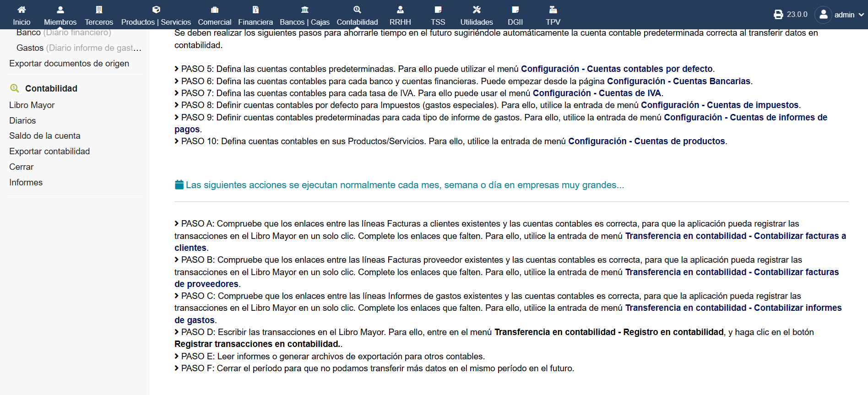Open the Contabilidad magnifier icon in top bar
This screenshot has height=395, width=868.
(x=358, y=10)
